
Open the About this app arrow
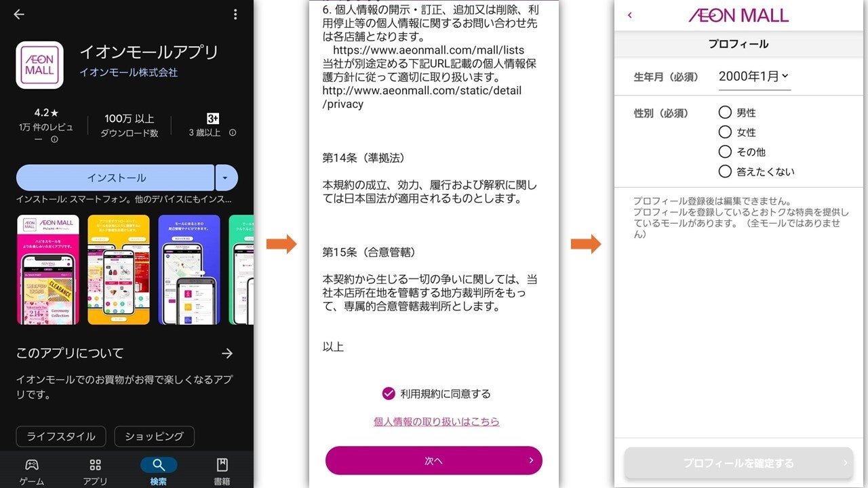227,353
